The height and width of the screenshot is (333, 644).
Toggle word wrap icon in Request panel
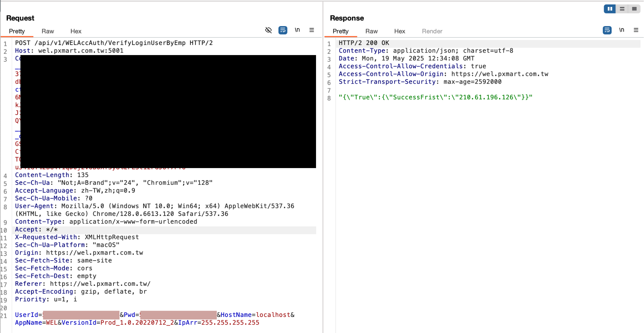(x=283, y=30)
